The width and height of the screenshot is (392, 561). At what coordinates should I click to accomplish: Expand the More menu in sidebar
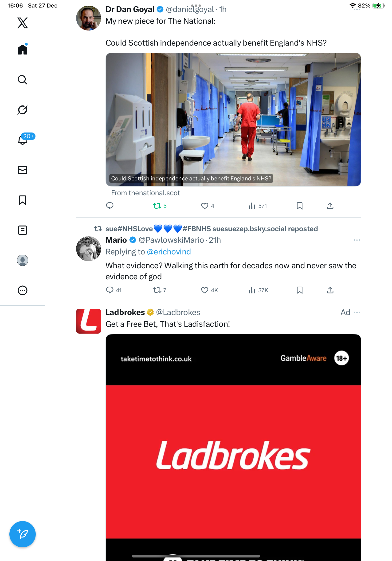(x=23, y=291)
